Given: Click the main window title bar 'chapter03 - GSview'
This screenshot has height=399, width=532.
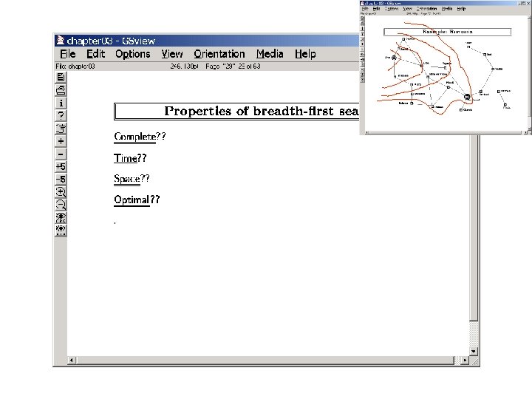Looking at the screenshot, I should pyautogui.click(x=207, y=41).
